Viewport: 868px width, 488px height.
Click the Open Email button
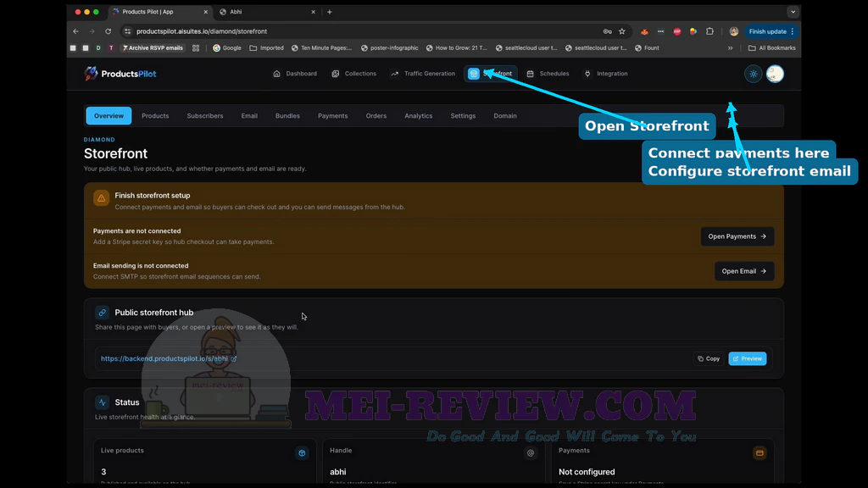(744, 271)
